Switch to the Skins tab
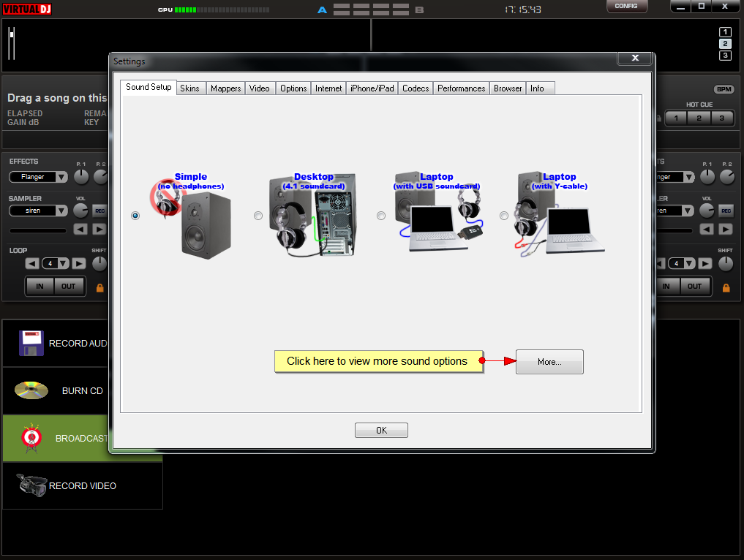The width and height of the screenshot is (744, 560). 189,88
